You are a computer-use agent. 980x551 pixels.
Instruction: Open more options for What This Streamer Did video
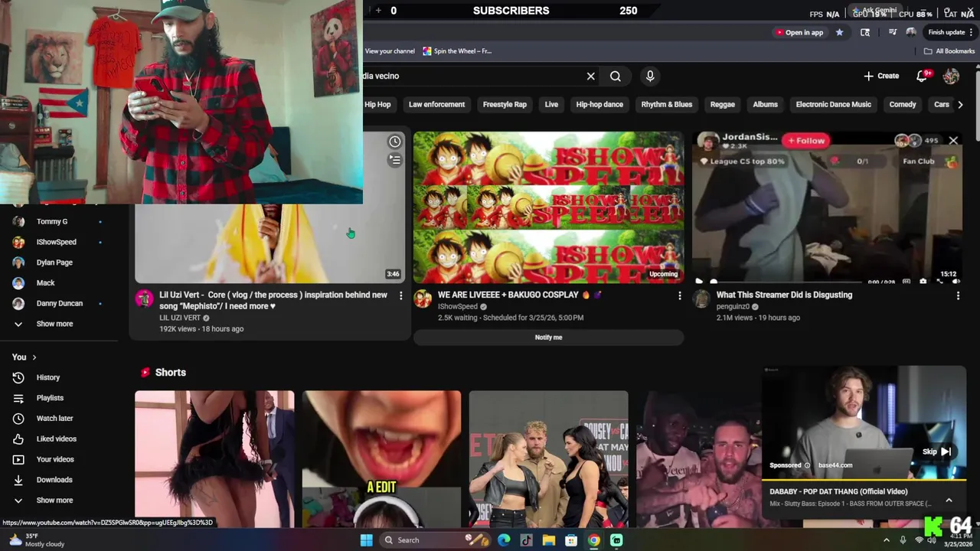tap(958, 295)
